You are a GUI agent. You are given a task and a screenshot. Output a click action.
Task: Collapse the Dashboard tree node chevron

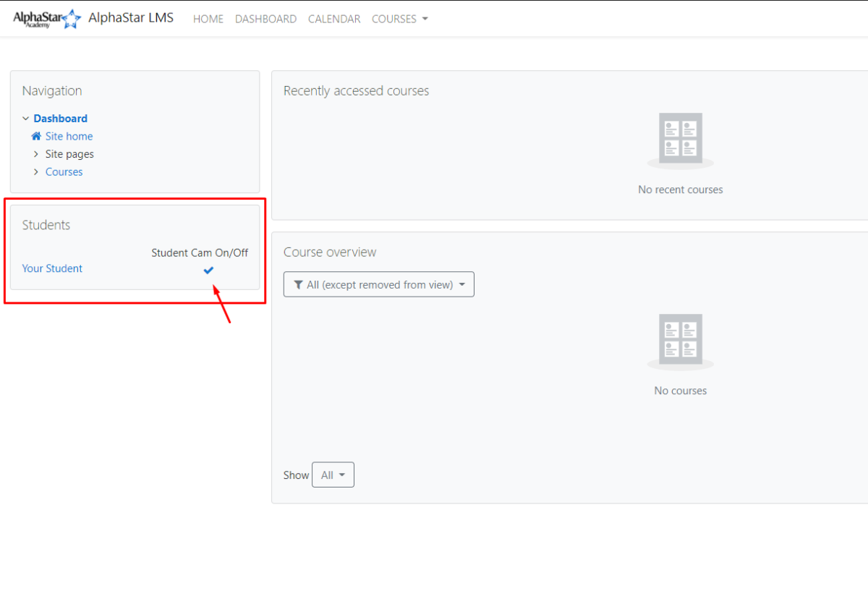click(x=26, y=119)
